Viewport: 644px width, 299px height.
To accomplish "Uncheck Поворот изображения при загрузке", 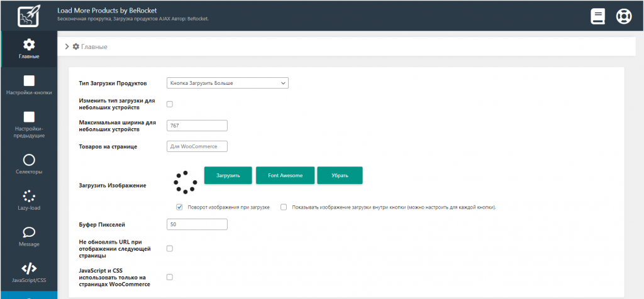I will pyautogui.click(x=179, y=207).
